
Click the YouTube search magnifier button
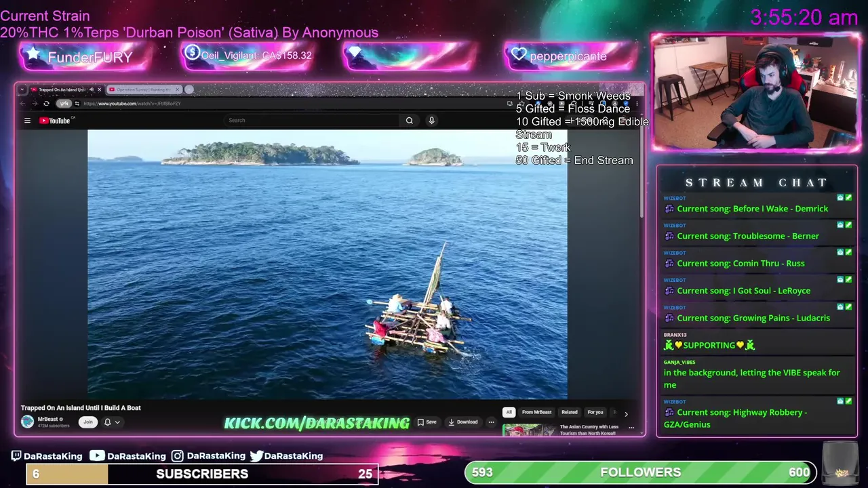tap(410, 121)
